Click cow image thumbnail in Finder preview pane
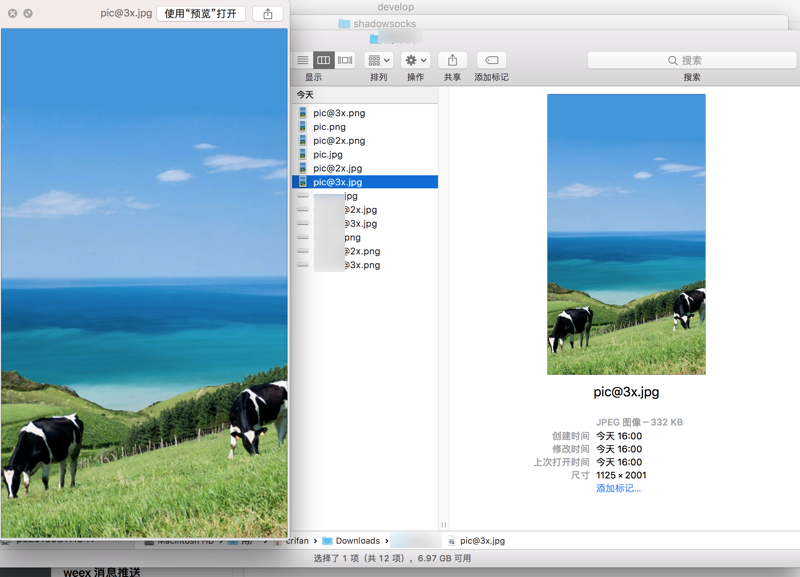The image size is (800, 577). [x=627, y=234]
